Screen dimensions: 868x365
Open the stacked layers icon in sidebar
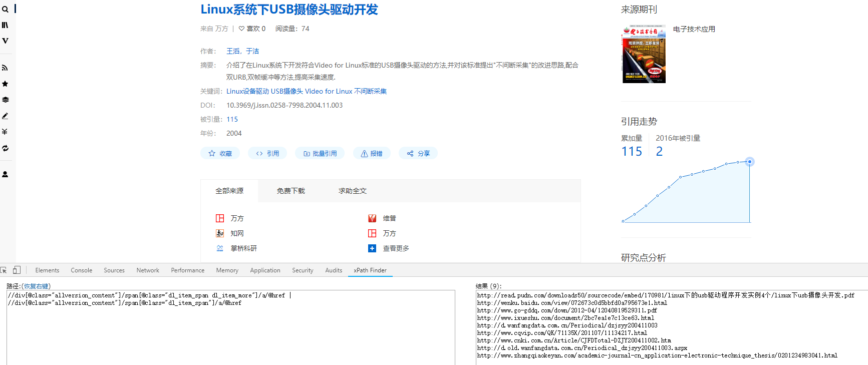[5, 100]
